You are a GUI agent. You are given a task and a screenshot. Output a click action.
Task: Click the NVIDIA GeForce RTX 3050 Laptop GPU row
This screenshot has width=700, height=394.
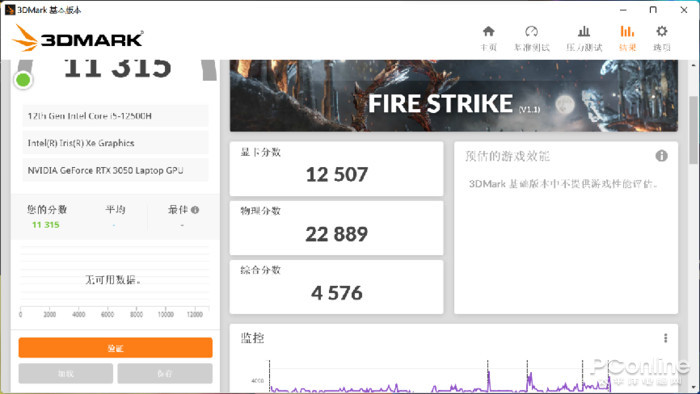[x=115, y=170]
